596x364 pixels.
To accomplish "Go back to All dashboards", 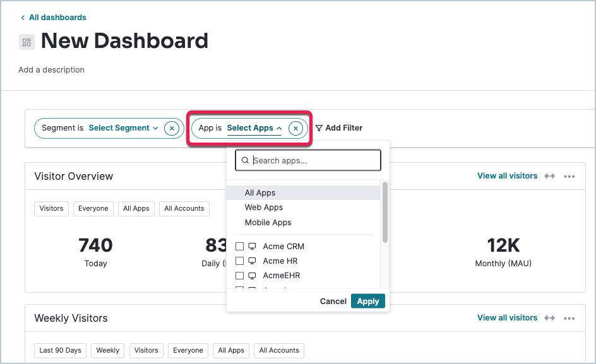I will coord(57,18).
